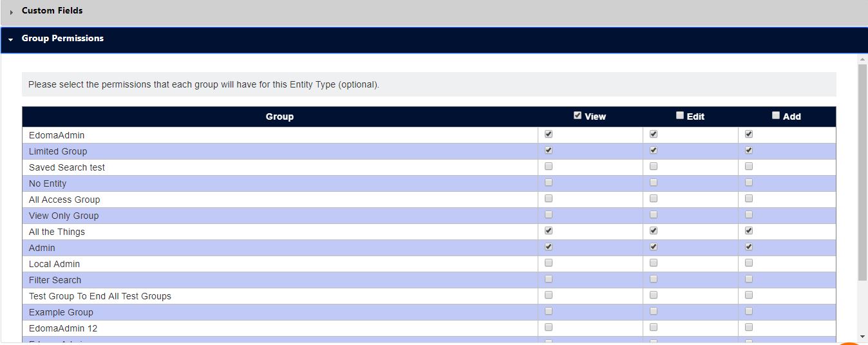Click the Local Admin group name
This screenshot has height=345, width=868.
[55, 264]
